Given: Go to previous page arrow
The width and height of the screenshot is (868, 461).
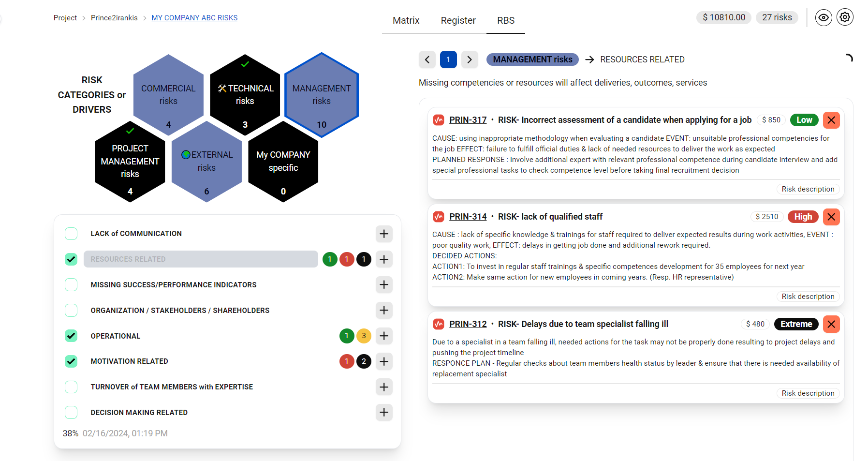Looking at the screenshot, I should click(x=427, y=59).
